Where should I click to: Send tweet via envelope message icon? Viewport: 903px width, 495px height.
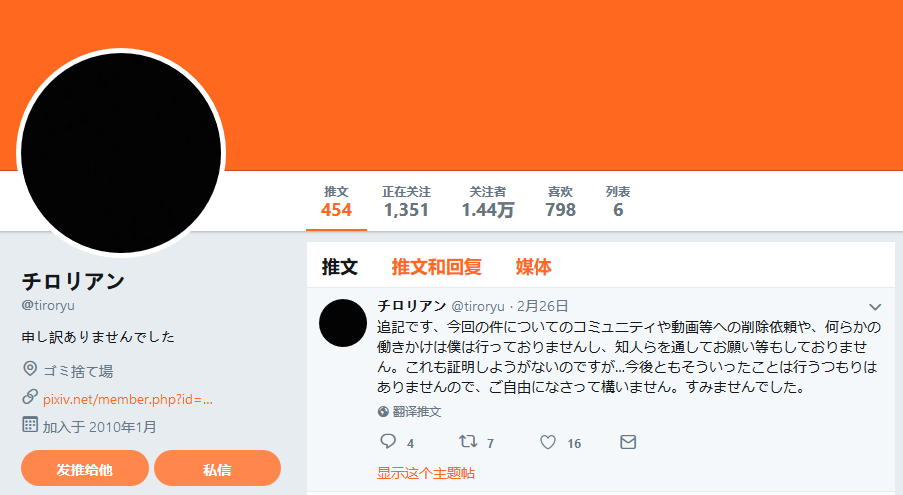628,442
